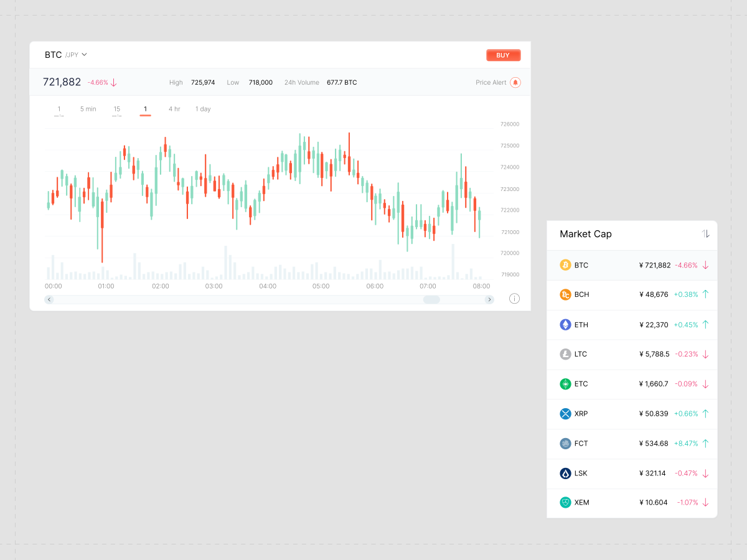
Task: Click the ¥ 10.604 price in XEM row
Action: 654,502
